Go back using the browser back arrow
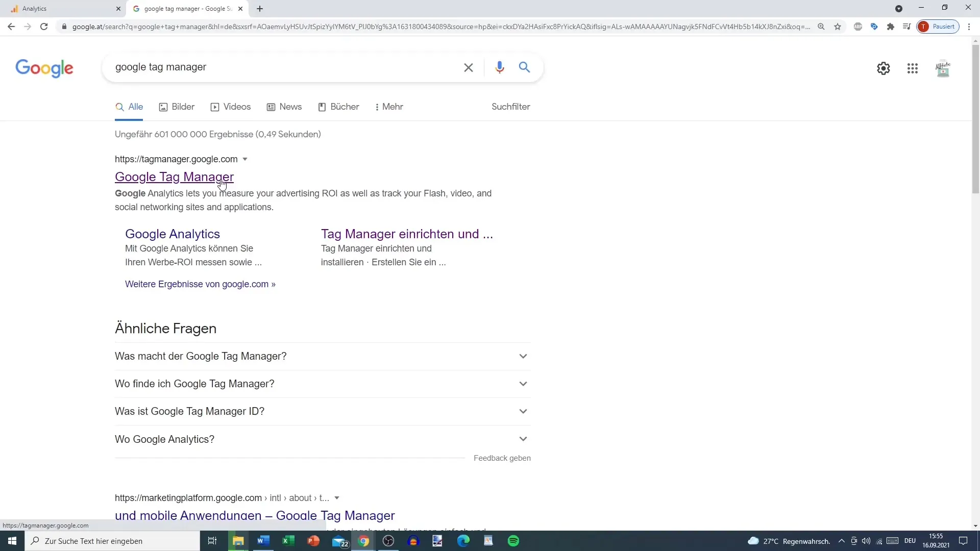The height and width of the screenshot is (551, 980). [x=11, y=27]
